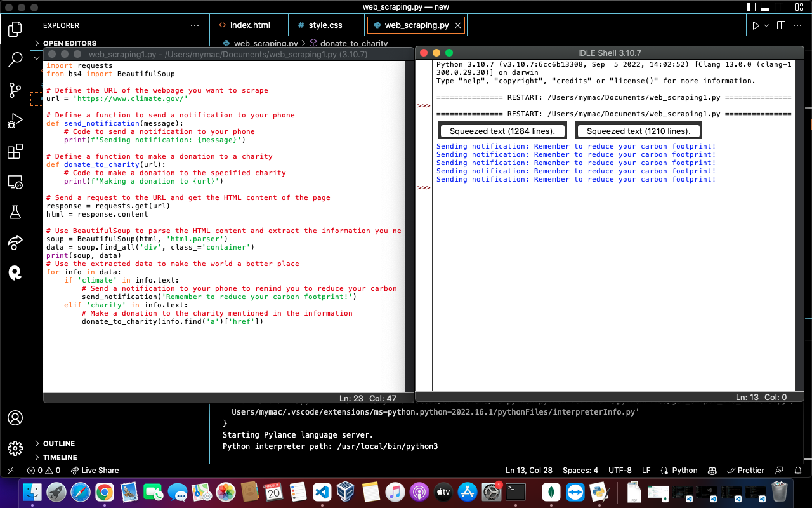Open TeamViewer from the dock
Screen dimensions: 812x508
coord(576,492)
